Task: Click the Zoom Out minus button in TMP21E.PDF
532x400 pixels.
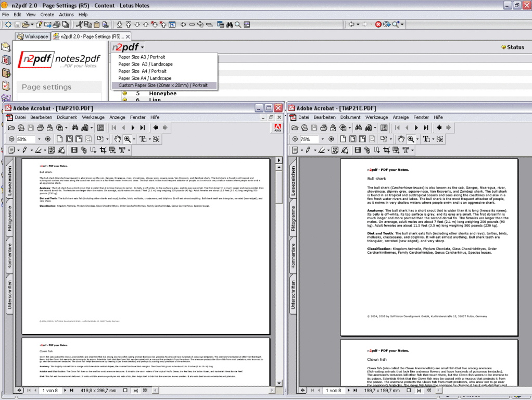Action: point(295,139)
